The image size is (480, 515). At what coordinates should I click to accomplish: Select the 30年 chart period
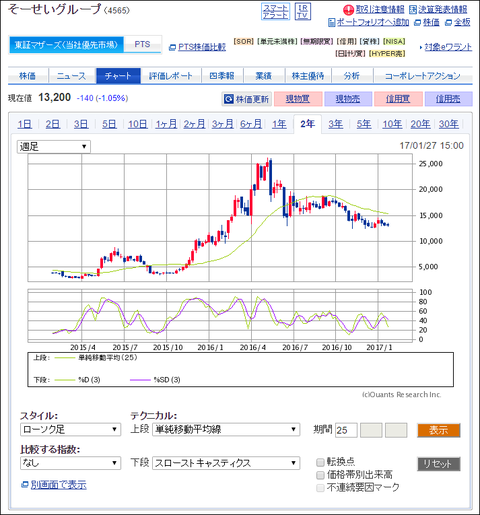(x=449, y=124)
